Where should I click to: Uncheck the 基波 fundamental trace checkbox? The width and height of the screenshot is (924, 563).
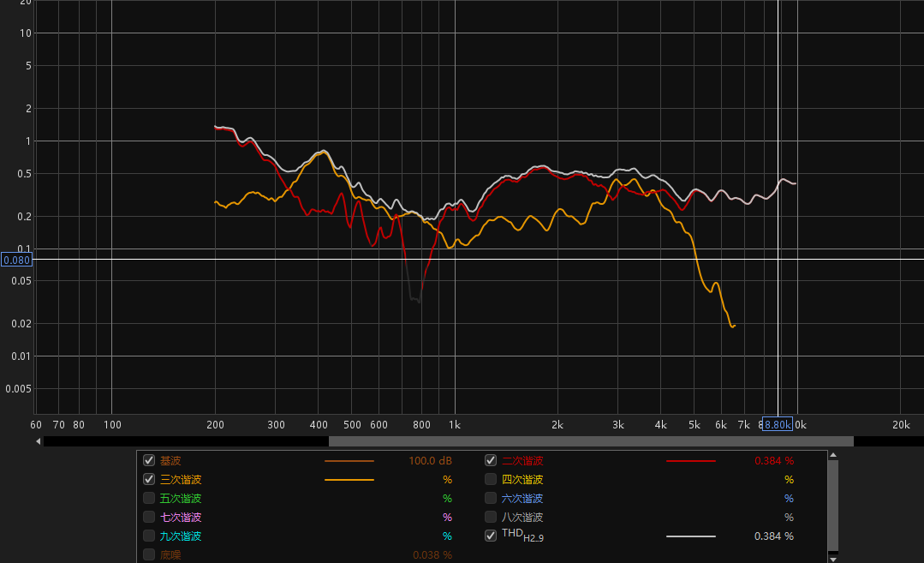click(x=149, y=460)
